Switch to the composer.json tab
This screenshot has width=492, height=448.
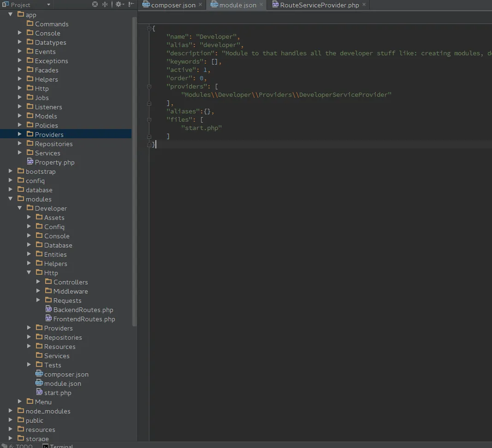[x=173, y=5]
